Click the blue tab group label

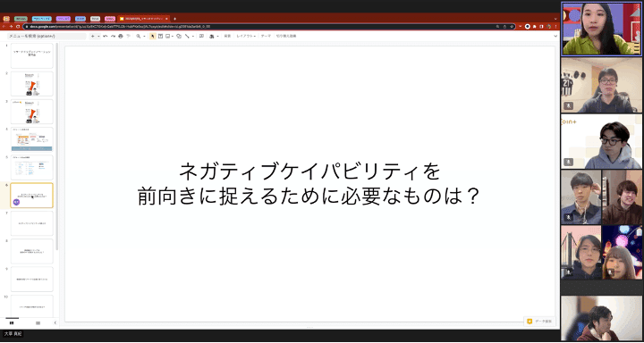(x=80, y=19)
